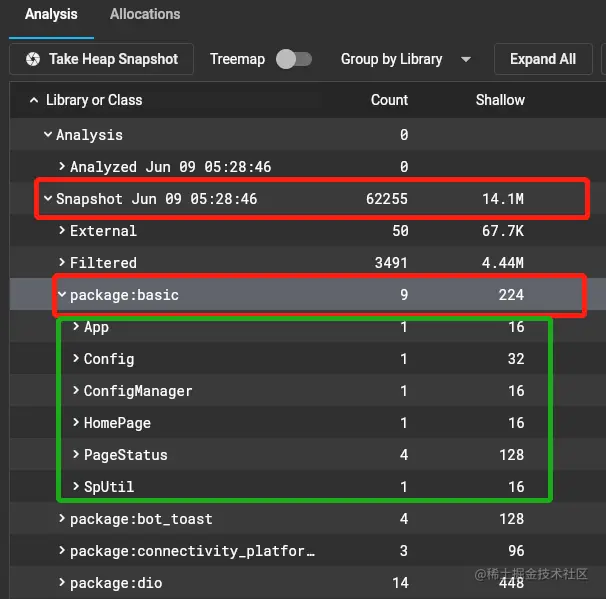Expand the Config class chevron
The width and height of the screenshot is (606, 599).
coord(76,359)
